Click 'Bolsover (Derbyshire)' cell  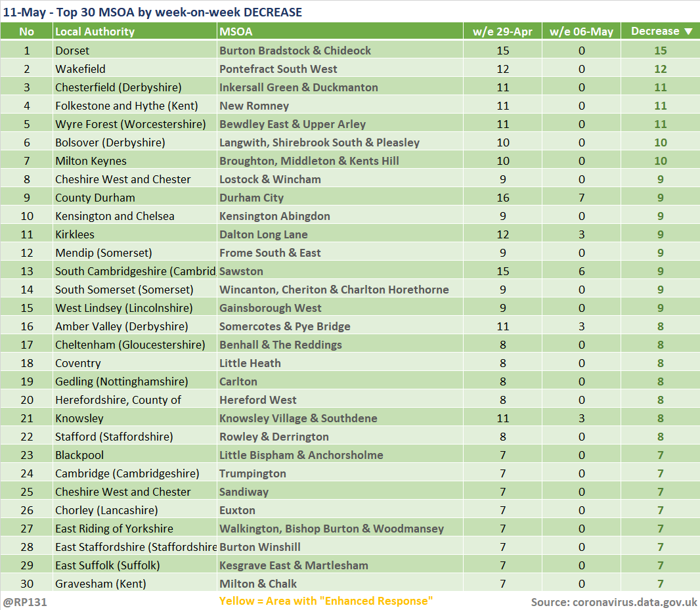135,142
